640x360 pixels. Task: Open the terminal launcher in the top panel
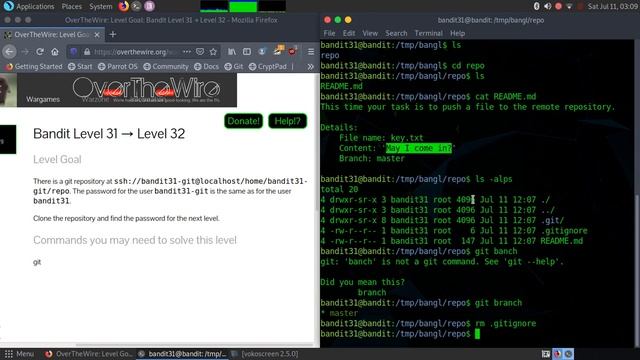(136, 6)
